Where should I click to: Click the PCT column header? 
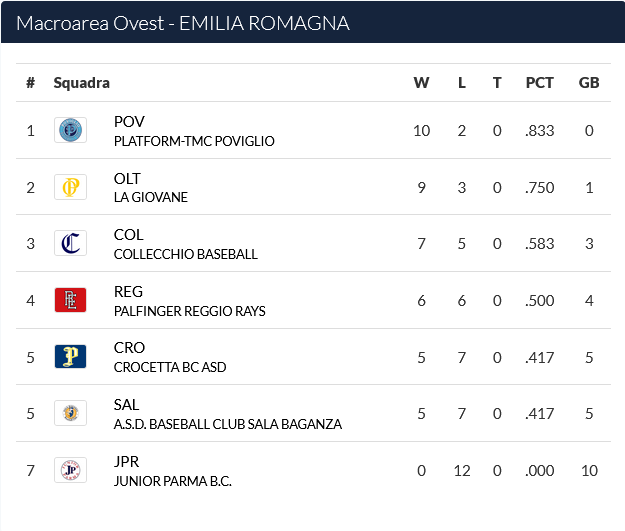click(539, 83)
